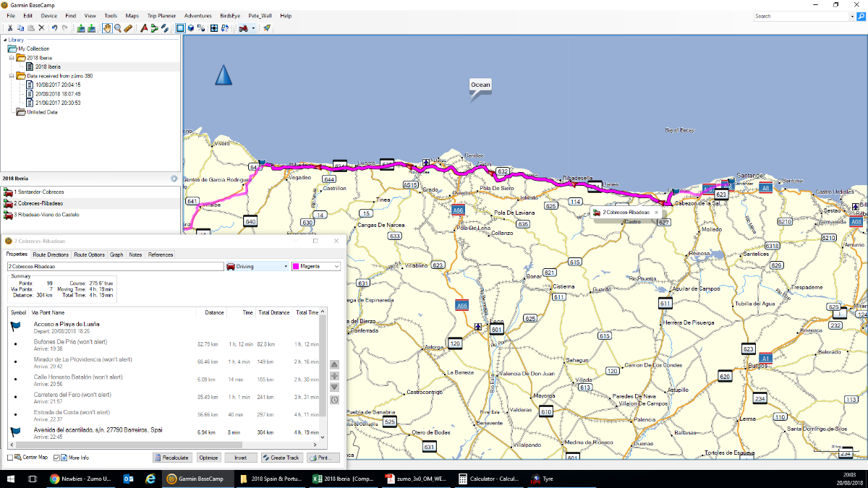Switch to the Route Directions tab
This screenshot has width=868, height=488.
51,254
